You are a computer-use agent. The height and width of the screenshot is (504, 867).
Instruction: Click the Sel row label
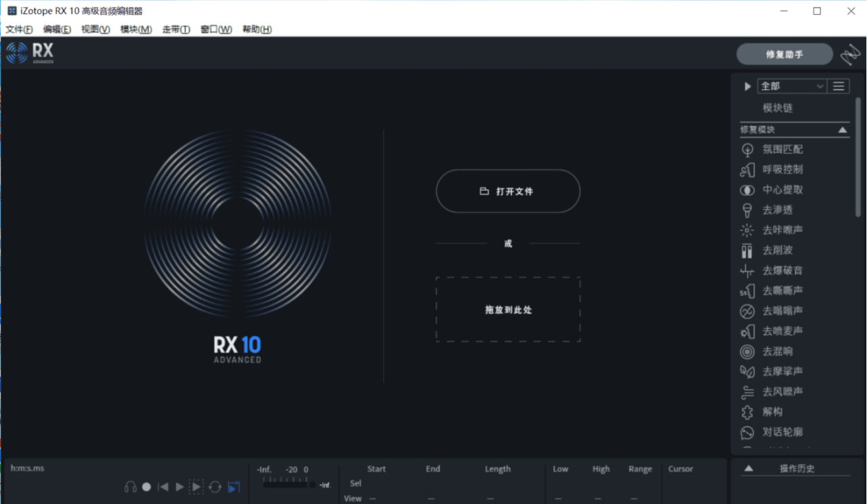point(356,484)
